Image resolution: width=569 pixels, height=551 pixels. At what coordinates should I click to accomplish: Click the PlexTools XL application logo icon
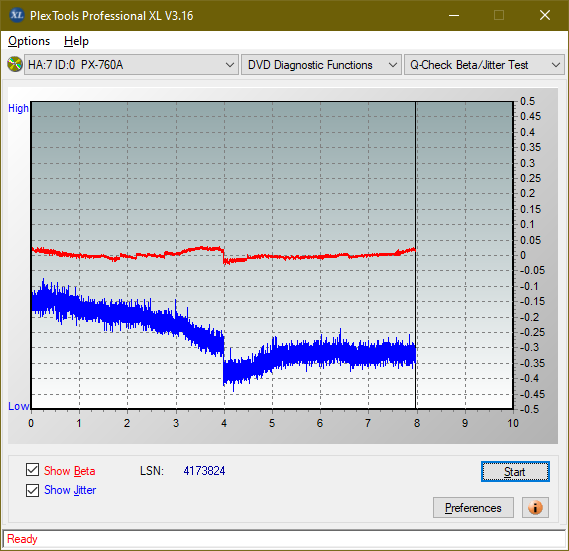coord(16,15)
